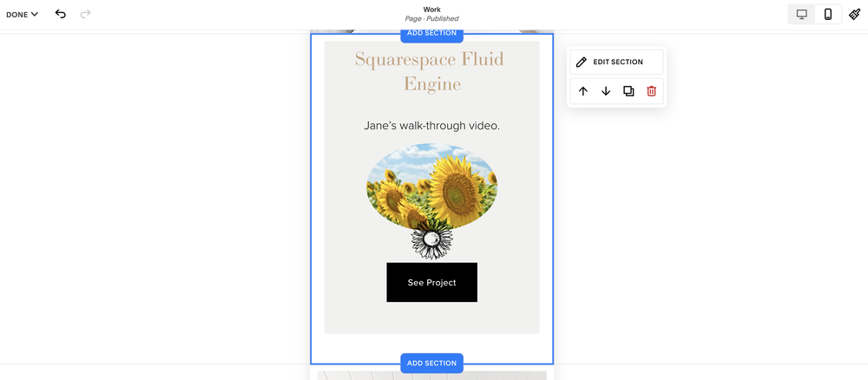Image resolution: width=868 pixels, height=380 pixels.
Task: Select the Squarespace Fluid Engine heading
Action: 430,71
